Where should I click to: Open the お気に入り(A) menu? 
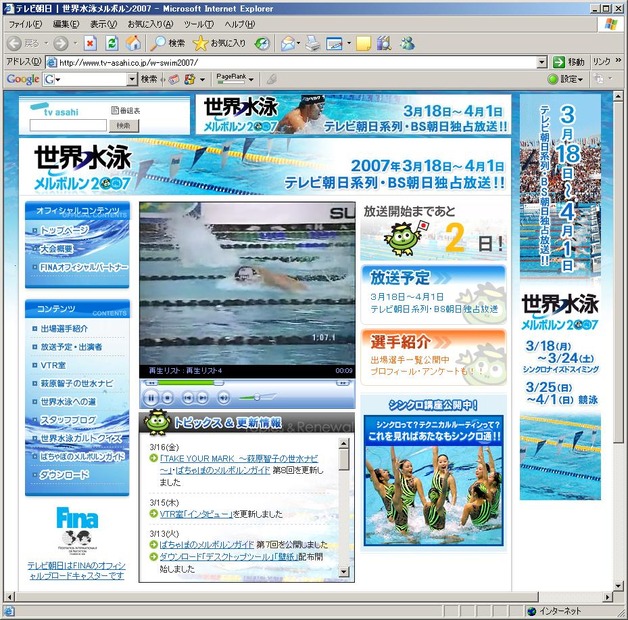[151, 24]
